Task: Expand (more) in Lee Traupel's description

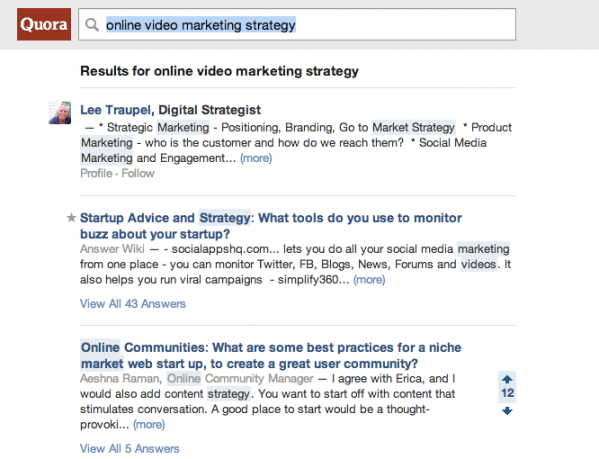Action: point(256,158)
